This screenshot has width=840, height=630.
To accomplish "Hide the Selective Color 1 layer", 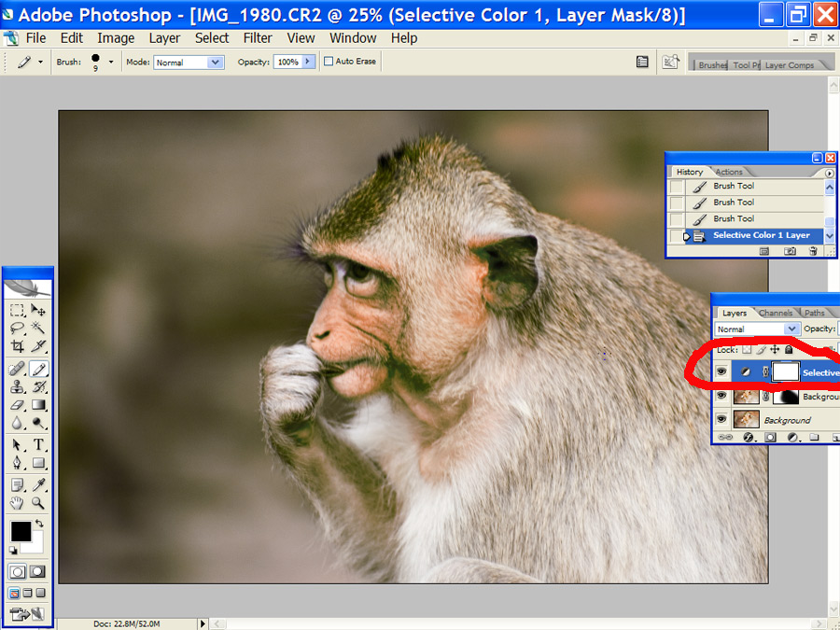I will [721, 372].
